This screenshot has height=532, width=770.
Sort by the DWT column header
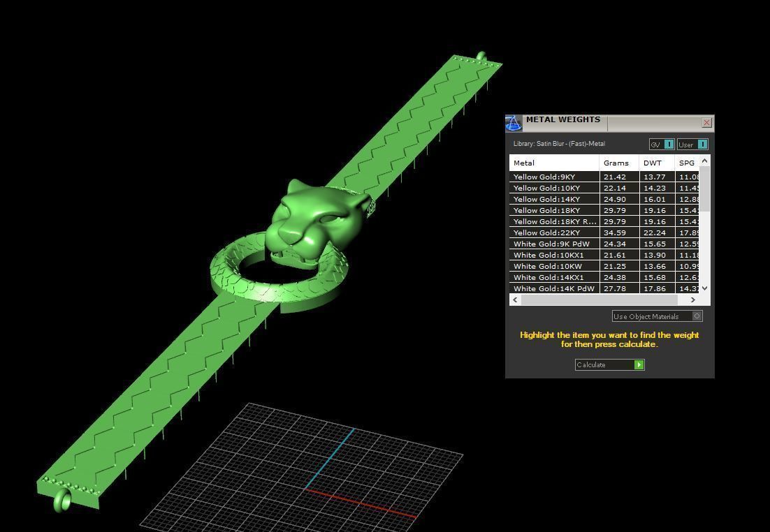pos(657,163)
